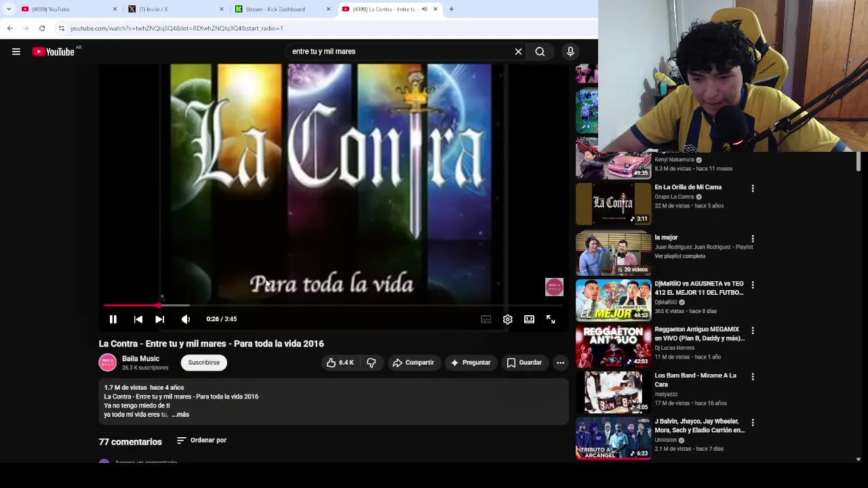The image size is (868, 488).
Task: Click the channel watermark in the player
Action: point(554,287)
